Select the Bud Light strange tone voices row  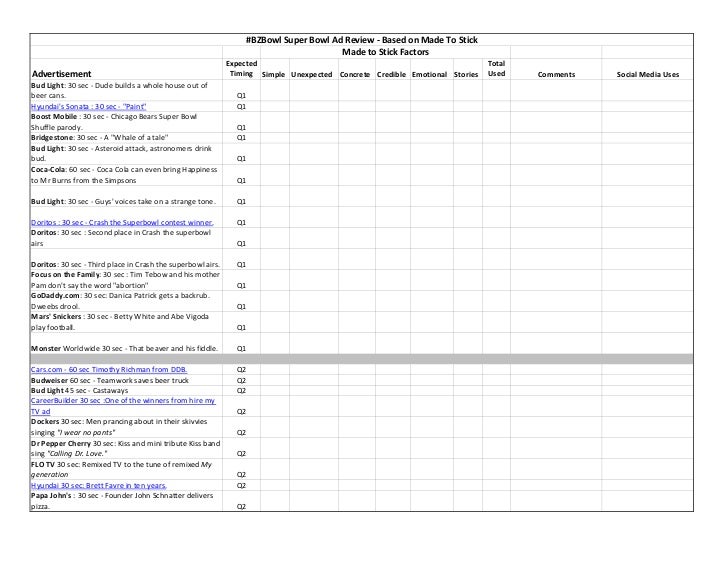[x=362, y=196]
